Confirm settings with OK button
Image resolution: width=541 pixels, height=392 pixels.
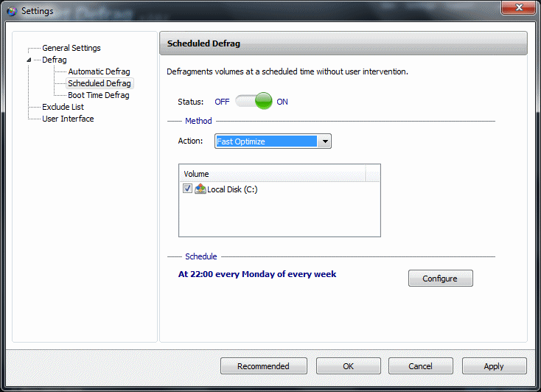pos(349,365)
